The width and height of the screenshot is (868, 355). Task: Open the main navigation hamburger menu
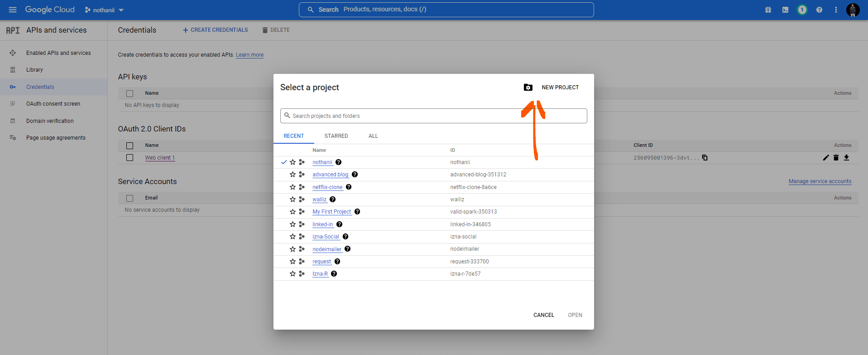12,10
